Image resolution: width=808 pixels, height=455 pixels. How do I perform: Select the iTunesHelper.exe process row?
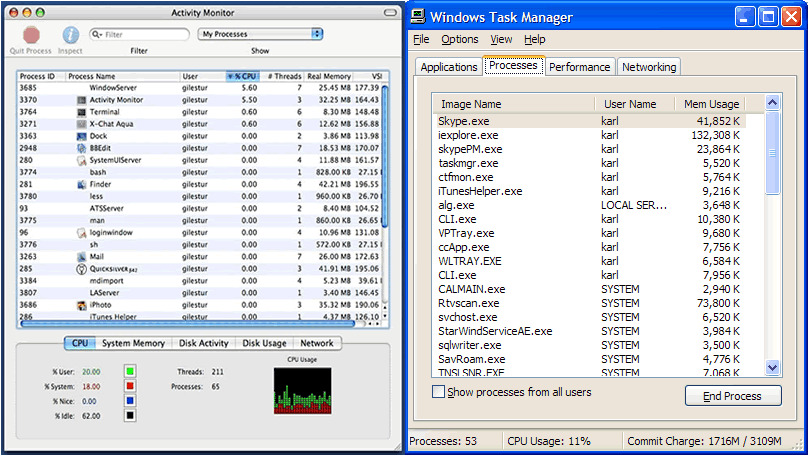tap(590, 191)
